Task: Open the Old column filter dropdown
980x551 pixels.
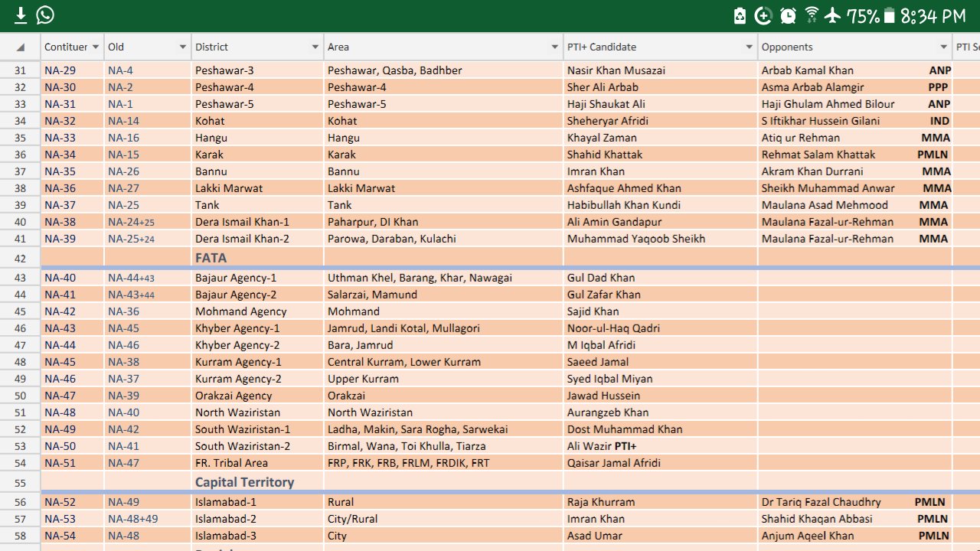Action: [x=183, y=47]
